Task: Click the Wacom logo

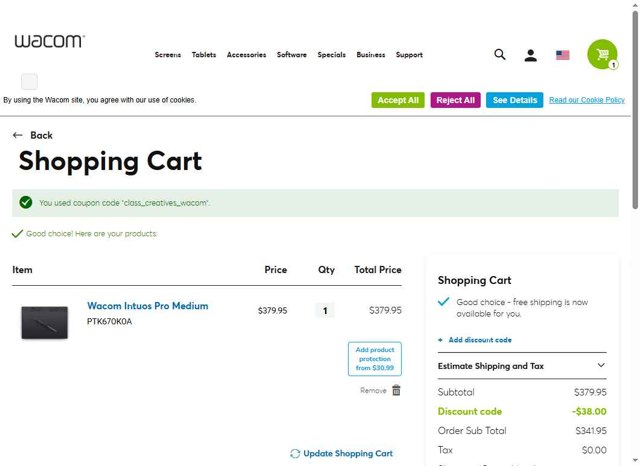Action: tap(49, 41)
